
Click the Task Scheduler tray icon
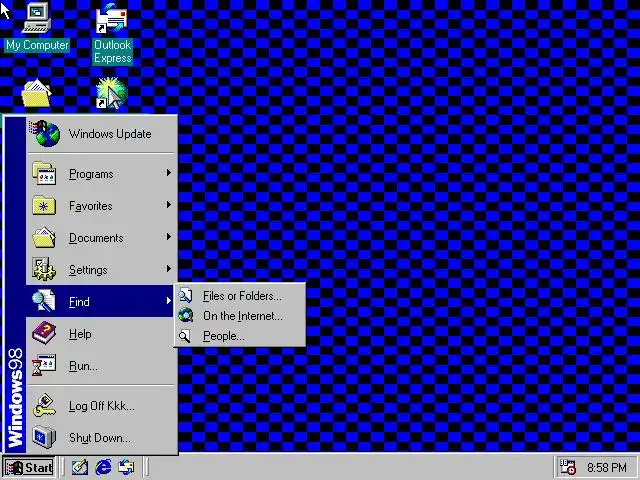click(567, 467)
